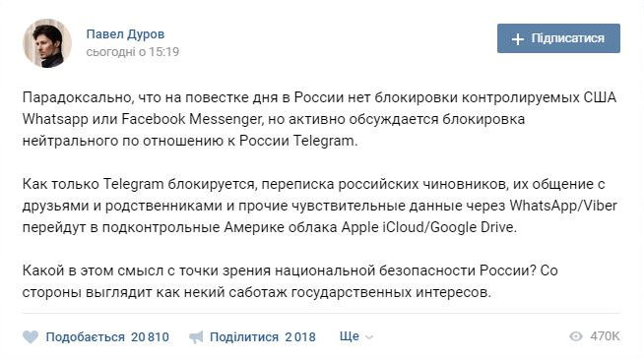Click the megaphone share icon
The height and width of the screenshot is (360, 644).
click(196, 337)
